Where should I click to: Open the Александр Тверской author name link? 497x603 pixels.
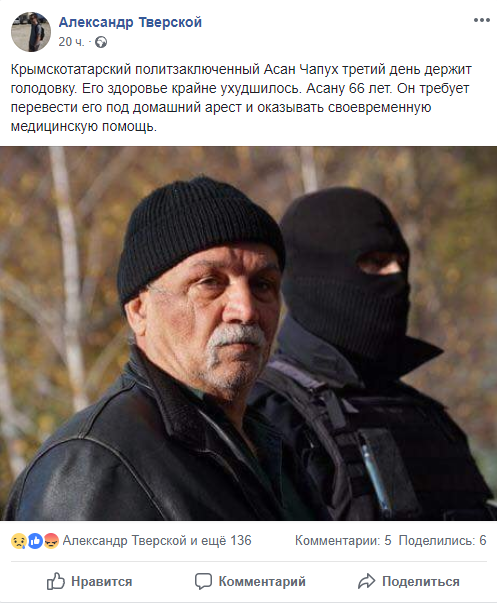click(x=130, y=22)
